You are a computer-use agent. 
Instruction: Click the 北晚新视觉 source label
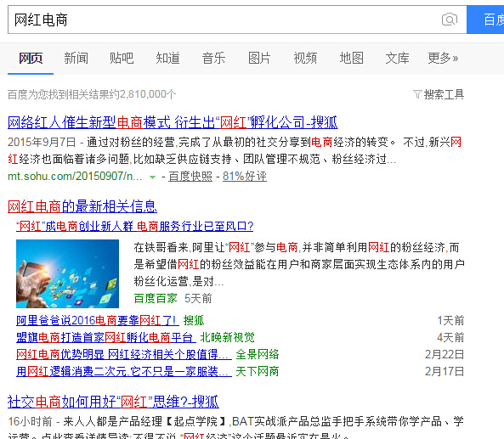pyautogui.click(x=228, y=337)
